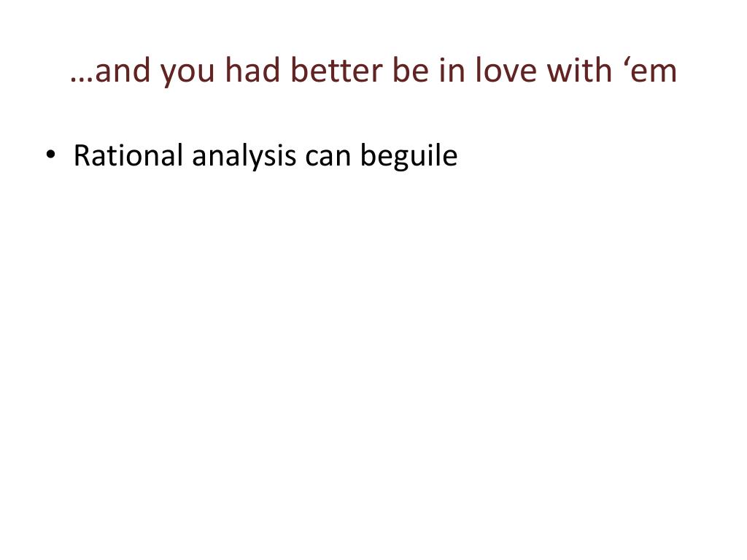Click the word 'better' in the title
The height and width of the screenshot is (560, 747).
(337, 71)
